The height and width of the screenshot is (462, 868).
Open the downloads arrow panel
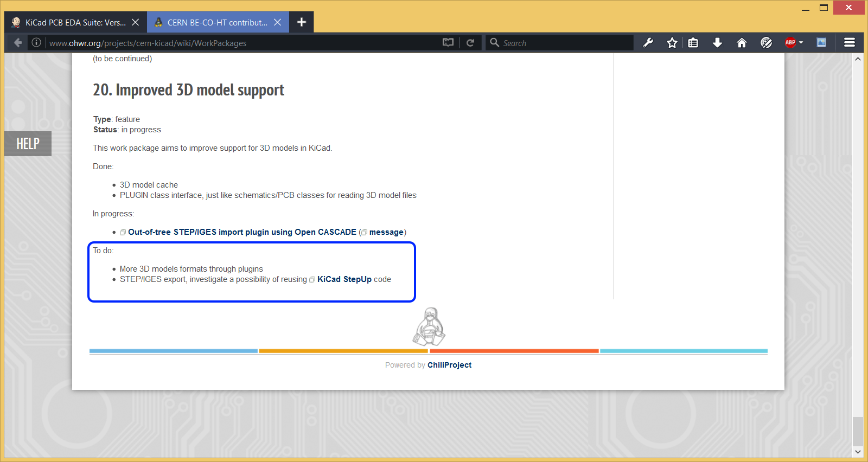717,43
